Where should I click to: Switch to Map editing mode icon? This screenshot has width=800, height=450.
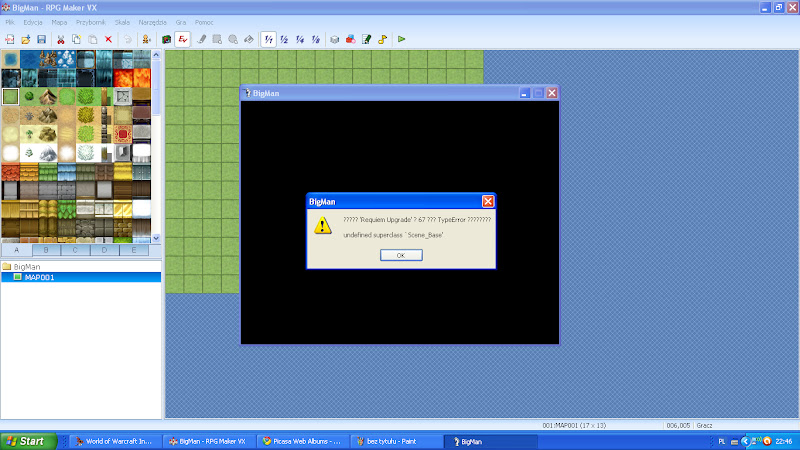coord(166,39)
